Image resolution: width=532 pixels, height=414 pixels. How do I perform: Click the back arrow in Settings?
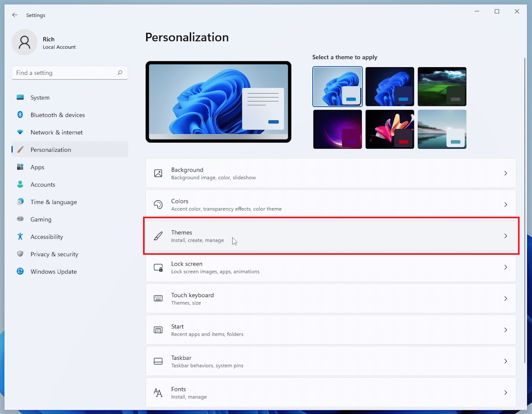point(15,15)
